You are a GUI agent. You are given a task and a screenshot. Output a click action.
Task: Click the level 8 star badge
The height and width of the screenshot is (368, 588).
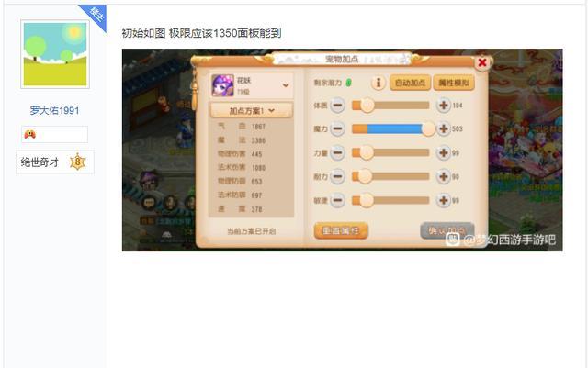point(77,162)
